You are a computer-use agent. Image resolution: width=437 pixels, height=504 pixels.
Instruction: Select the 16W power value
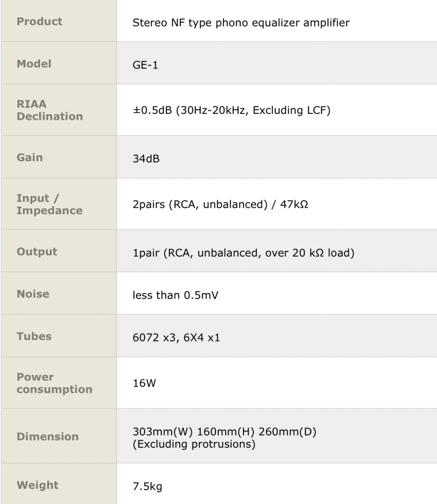(144, 383)
